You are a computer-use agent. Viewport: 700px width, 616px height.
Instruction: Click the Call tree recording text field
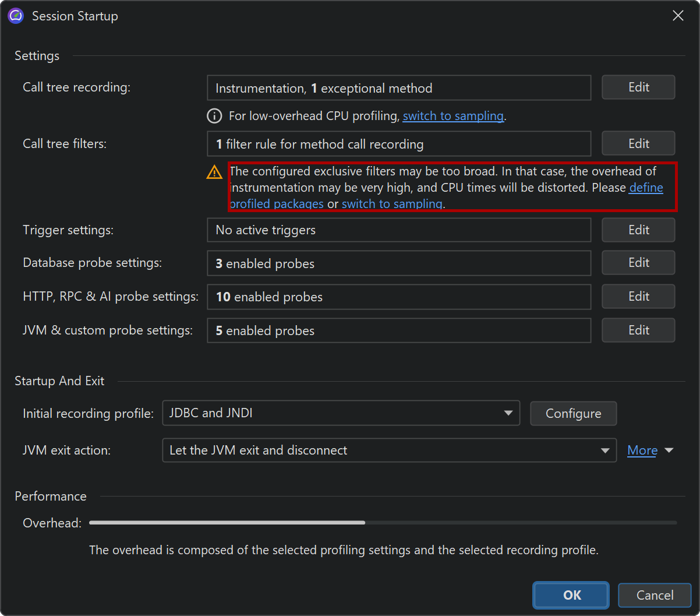pyautogui.click(x=398, y=88)
